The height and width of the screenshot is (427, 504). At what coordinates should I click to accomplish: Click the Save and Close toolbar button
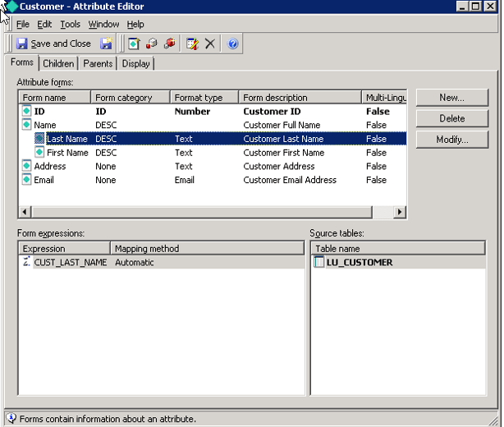[53, 44]
